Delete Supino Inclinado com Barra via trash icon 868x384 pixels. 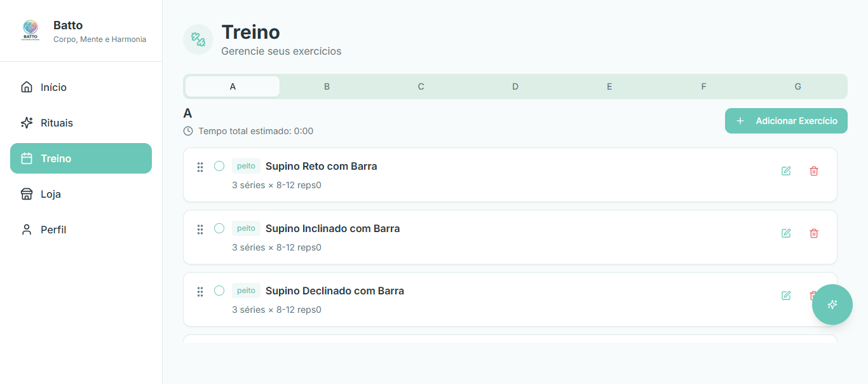click(x=814, y=233)
